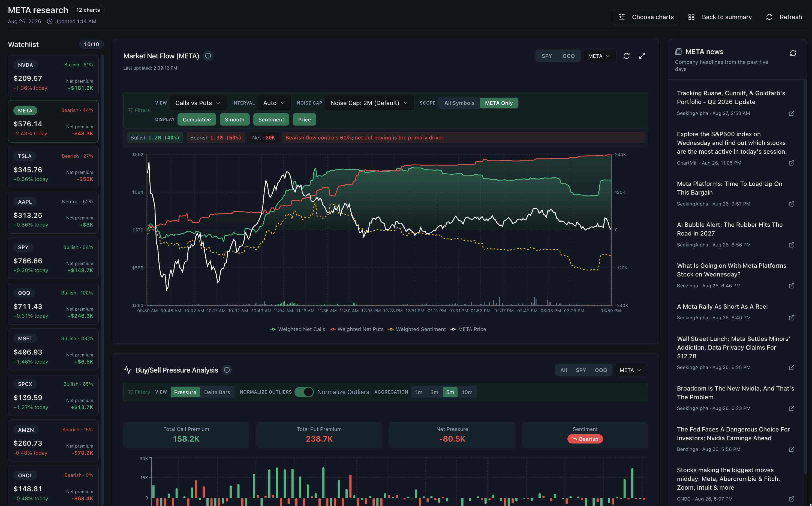This screenshot has width=812, height=506.
Task: Toggle the Price display option
Action: coord(304,120)
